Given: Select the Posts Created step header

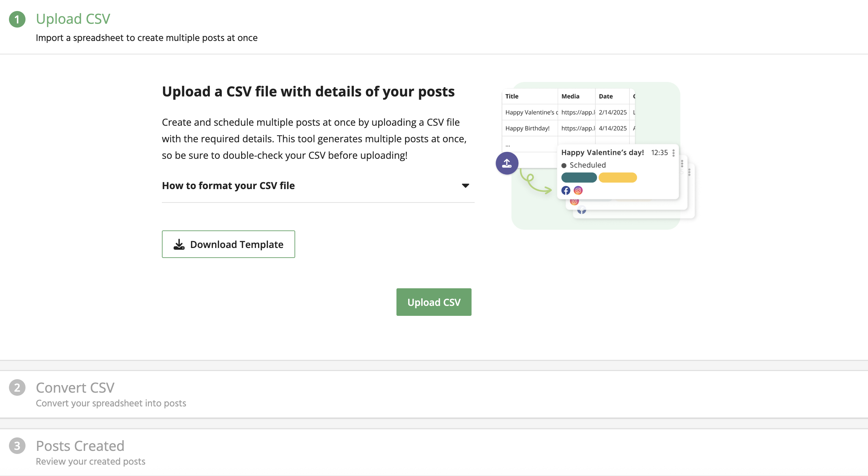Looking at the screenshot, I should point(80,445).
